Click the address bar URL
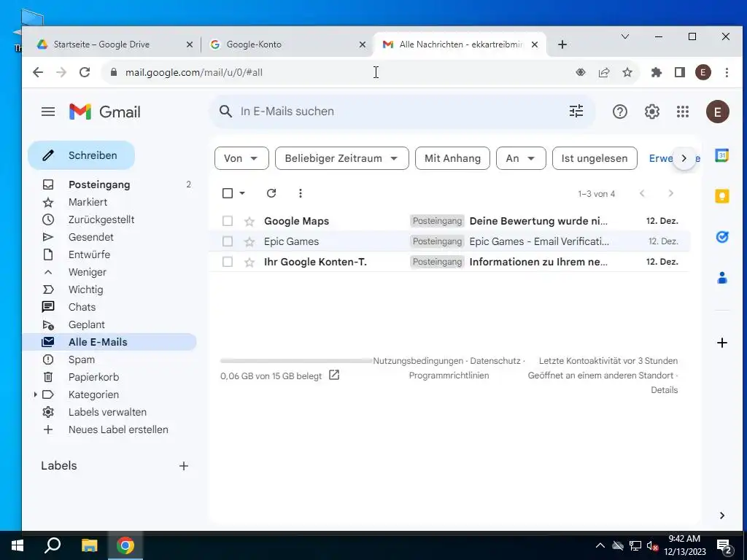Image resolution: width=747 pixels, height=560 pixels. click(x=193, y=72)
